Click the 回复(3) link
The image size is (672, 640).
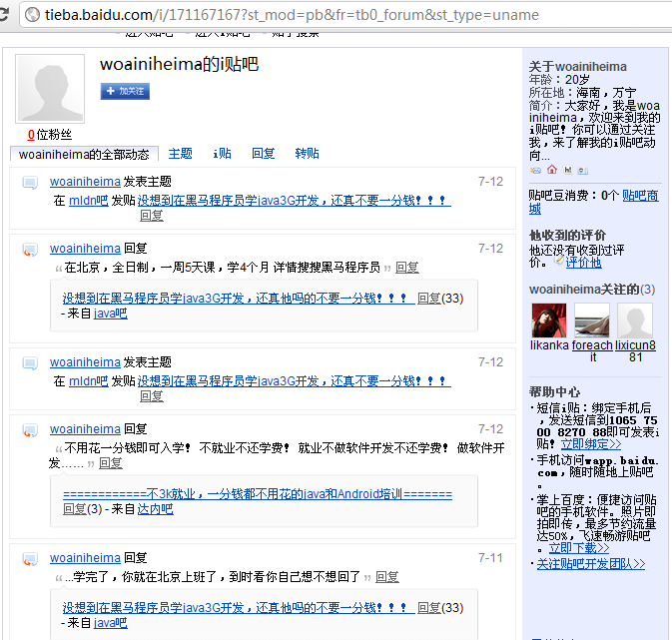pos(82,509)
